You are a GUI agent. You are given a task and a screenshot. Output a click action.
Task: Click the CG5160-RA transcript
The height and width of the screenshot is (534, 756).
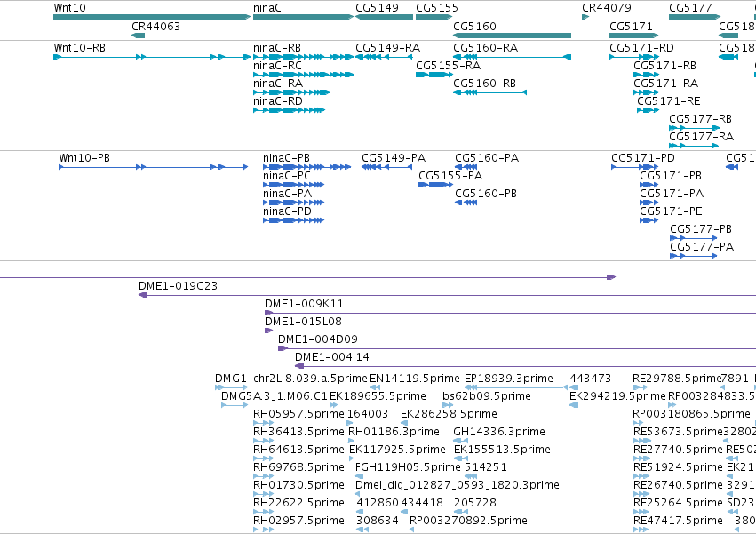pyautogui.click(x=512, y=57)
